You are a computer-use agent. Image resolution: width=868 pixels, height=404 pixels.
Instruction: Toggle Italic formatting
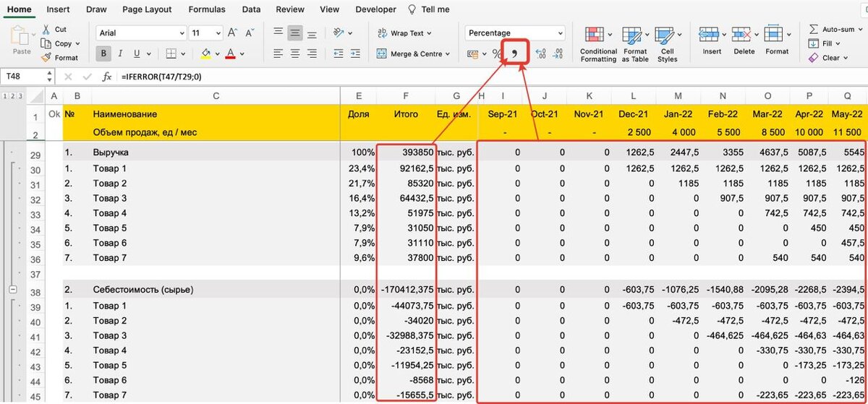pyautogui.click(x=119, y=53)
